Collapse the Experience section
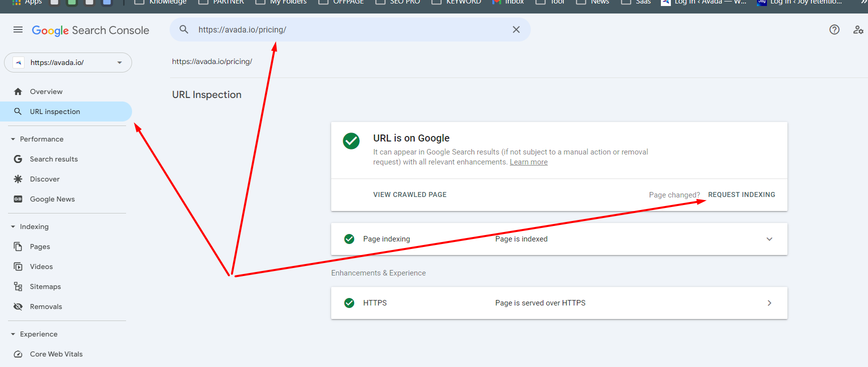Viewport: 868px width, 367px height. click(x=13, y=334)
